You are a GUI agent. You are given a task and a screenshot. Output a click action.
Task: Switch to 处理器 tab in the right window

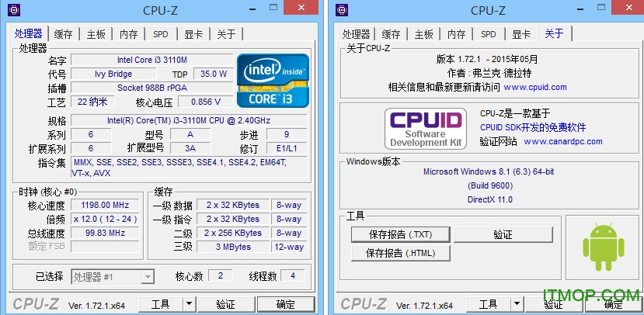(x=357, y=34)
